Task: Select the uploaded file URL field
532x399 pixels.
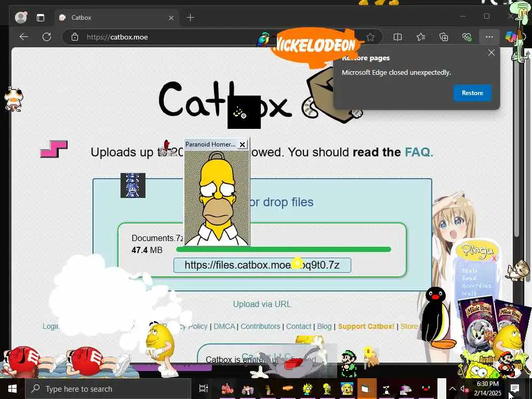Action: pos(262,265)
